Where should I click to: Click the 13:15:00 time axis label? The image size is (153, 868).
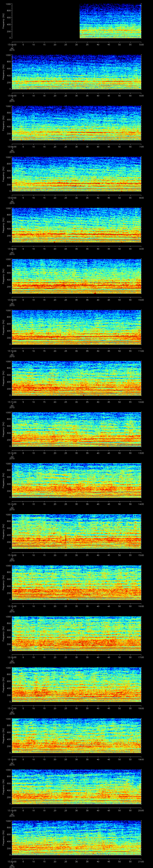(12, 606)
